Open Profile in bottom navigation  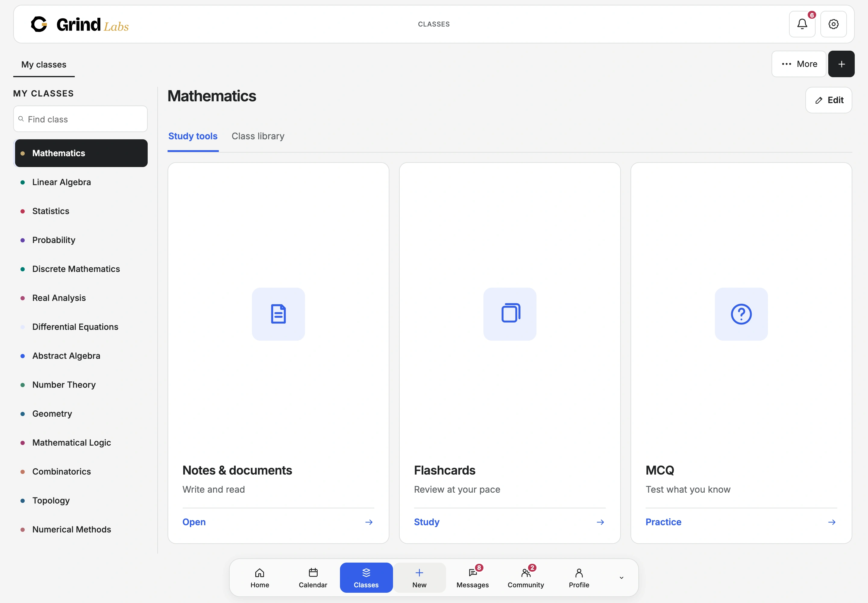579,578
